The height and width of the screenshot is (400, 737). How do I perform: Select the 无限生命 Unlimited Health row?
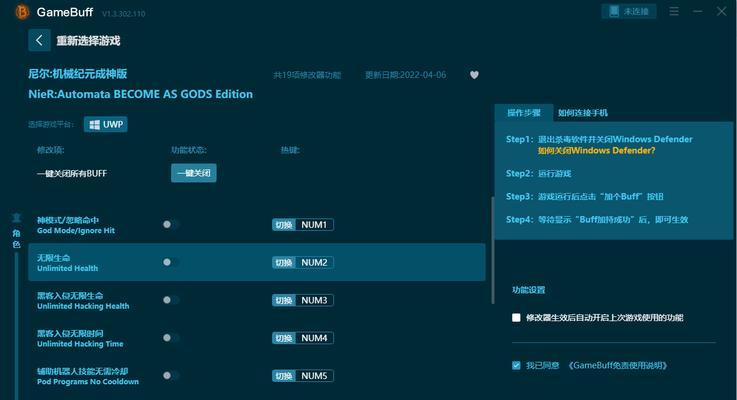(257, 262)
